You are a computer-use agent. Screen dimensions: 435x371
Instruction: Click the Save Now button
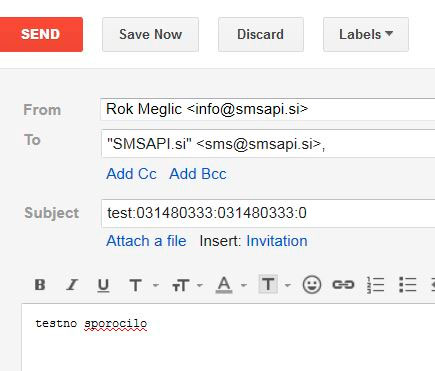[x=150, y=34]
